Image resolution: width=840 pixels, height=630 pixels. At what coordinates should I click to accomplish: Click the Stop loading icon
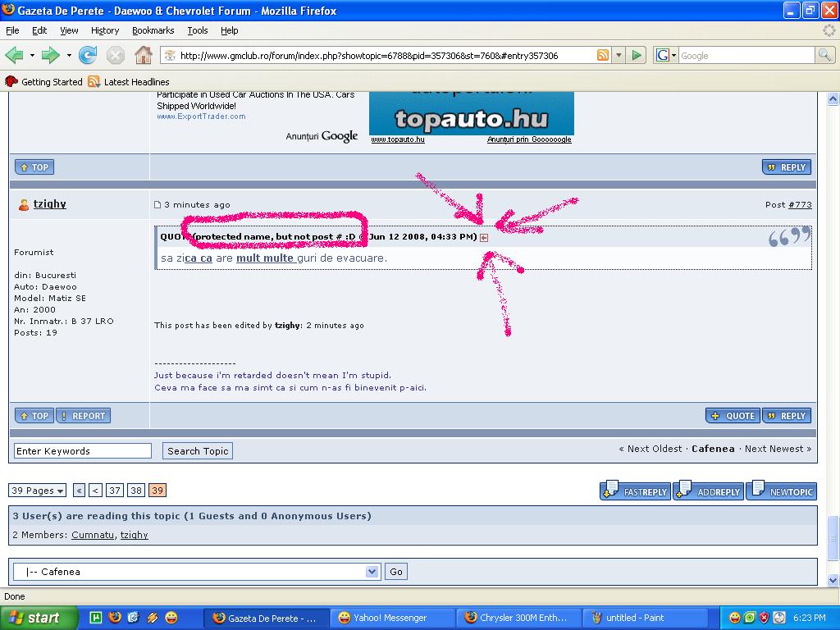click(116, 56)
